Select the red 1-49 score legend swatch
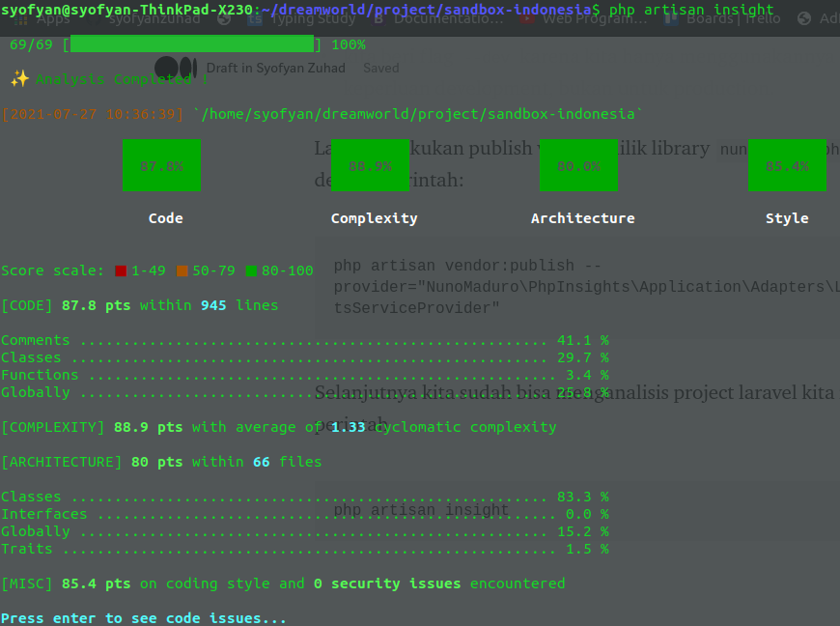The image size is (840, 626). click(x=123, y=270)
